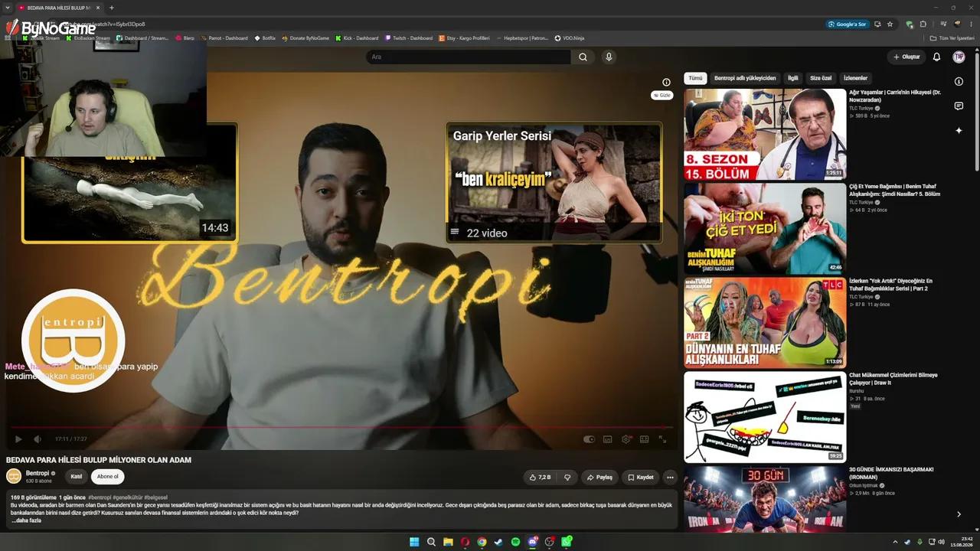Open the account avatar menu
The width and height of the screenshot is (980, 551).
959,57
